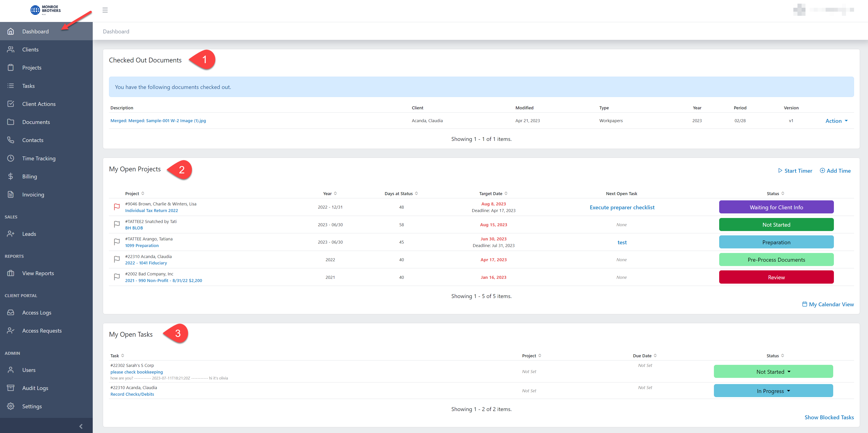
Task: Toggle the red flag on Brown, Charlie project
Action: pos(117,207)
